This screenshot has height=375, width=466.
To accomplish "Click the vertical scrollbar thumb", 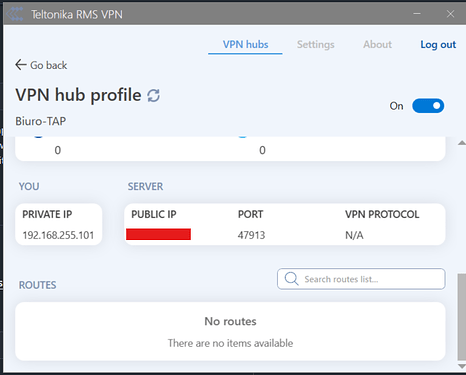I will click(x=462, y=317).
